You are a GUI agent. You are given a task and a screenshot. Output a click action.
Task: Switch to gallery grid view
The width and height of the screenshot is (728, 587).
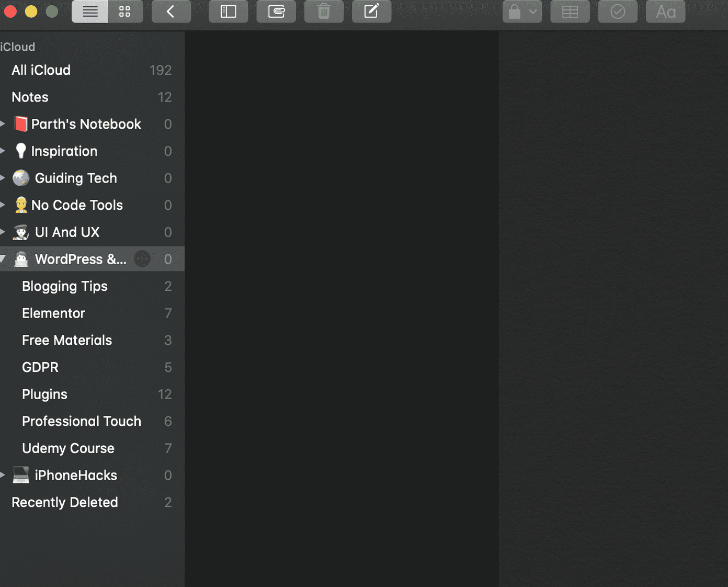click(x=125, y=12)
